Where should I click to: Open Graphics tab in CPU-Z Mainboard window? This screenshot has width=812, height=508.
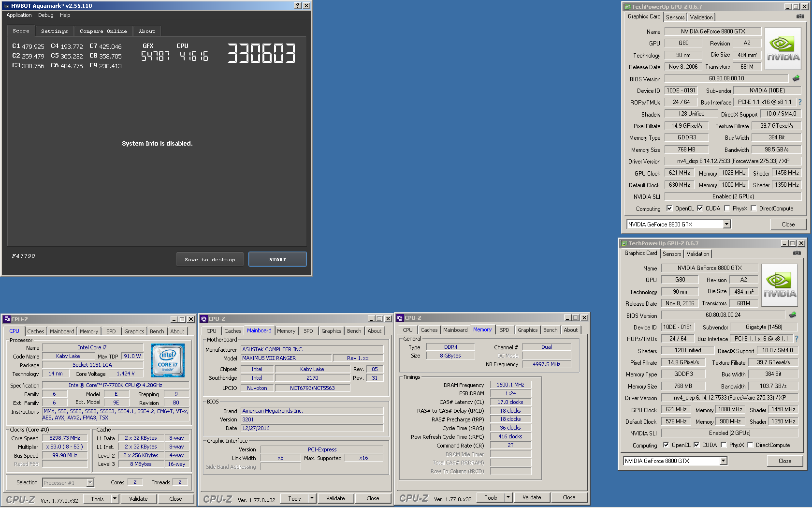332,331
